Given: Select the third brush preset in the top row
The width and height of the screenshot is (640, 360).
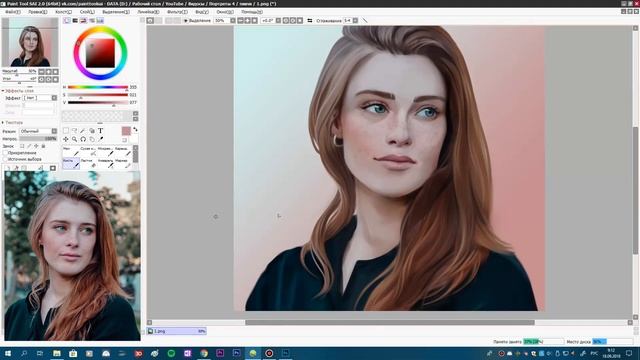Looking at the screenshot, I should point(105,151).
